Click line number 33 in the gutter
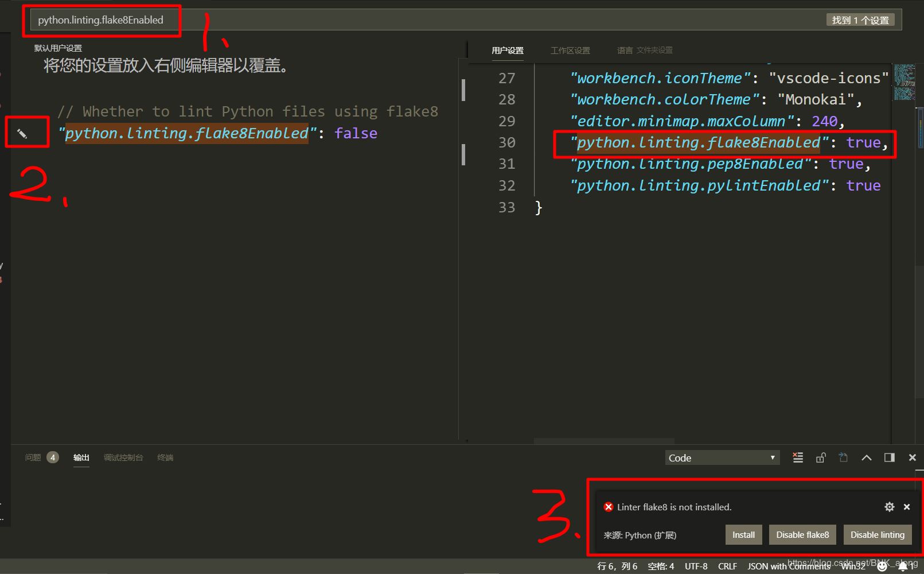 [x=506, y=207]
